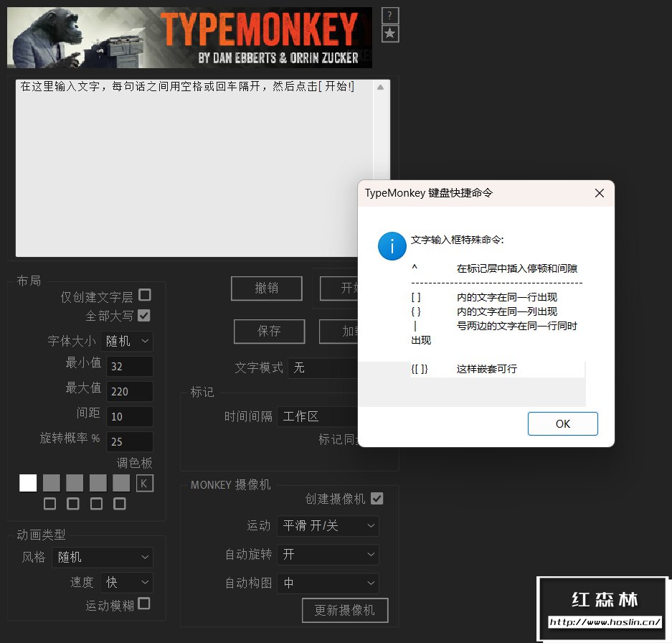Click the 文字输入框特殊命令 text in the dialog
Image resolution: width=672 pixels, height=643 pixels.
[458, 240]
